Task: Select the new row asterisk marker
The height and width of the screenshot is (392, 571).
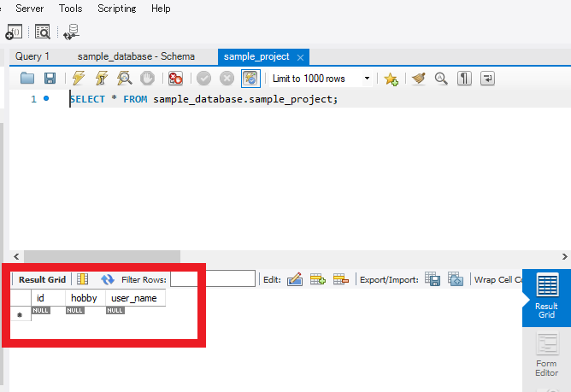Action: (20, 314)
